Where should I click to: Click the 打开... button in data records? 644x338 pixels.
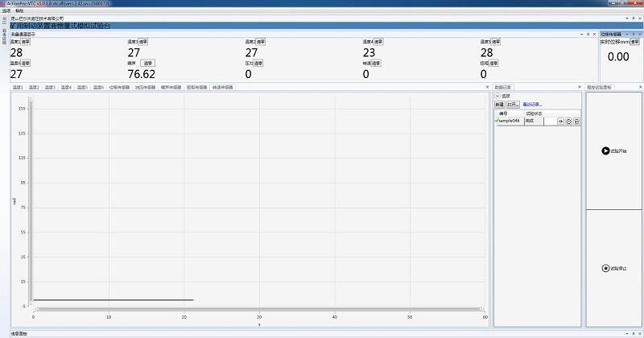point(513,105)
